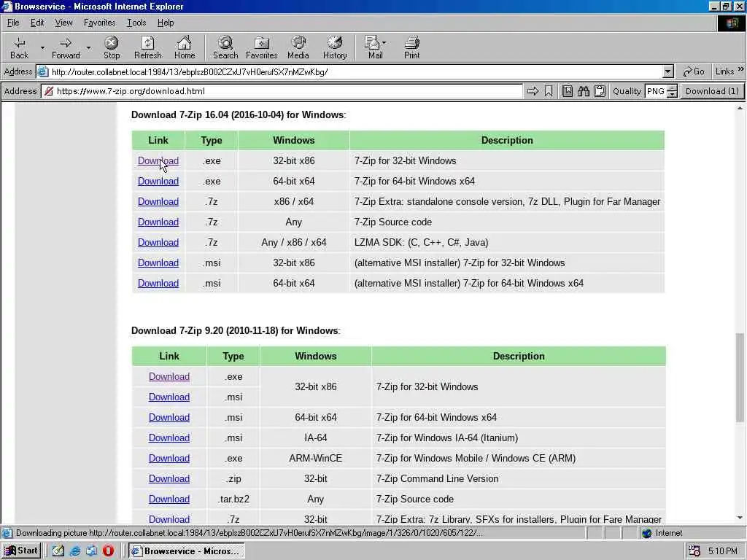
Task: Open the View menu
Action: coord(64,23)
